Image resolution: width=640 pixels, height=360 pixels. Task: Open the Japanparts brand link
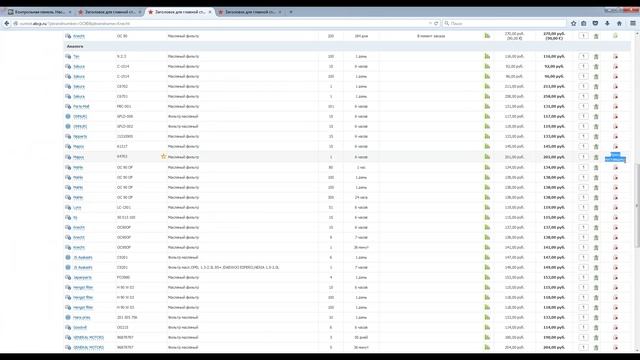pyautogui.click(x=82, y=278)
